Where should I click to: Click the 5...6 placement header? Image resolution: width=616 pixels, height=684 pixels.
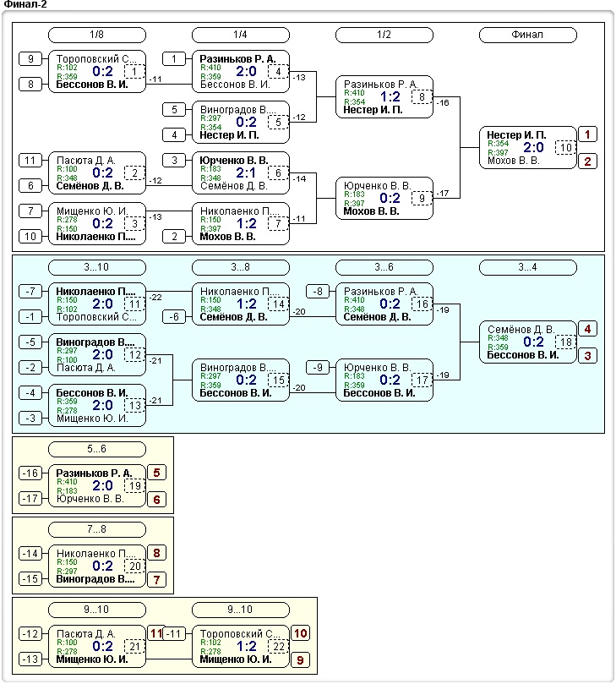pyautogui.click(x=97, y=449)
